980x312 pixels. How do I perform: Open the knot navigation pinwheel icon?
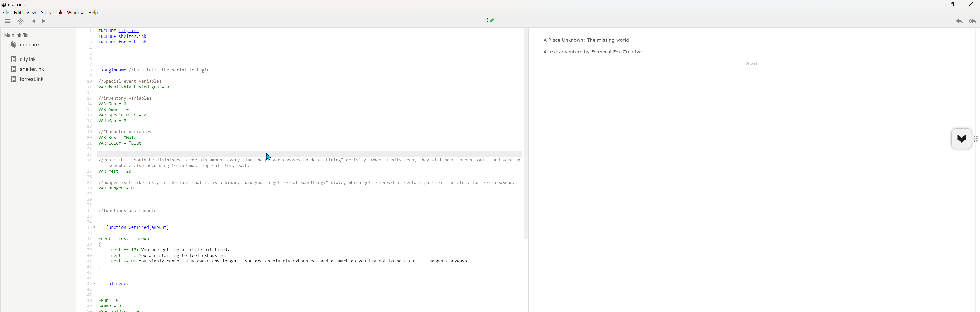click(x=20, y=21)
